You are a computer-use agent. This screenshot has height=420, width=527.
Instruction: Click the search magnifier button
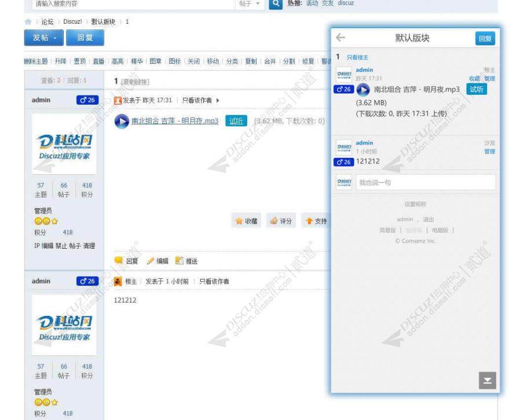pyautogui.click(x=275, y=3)
